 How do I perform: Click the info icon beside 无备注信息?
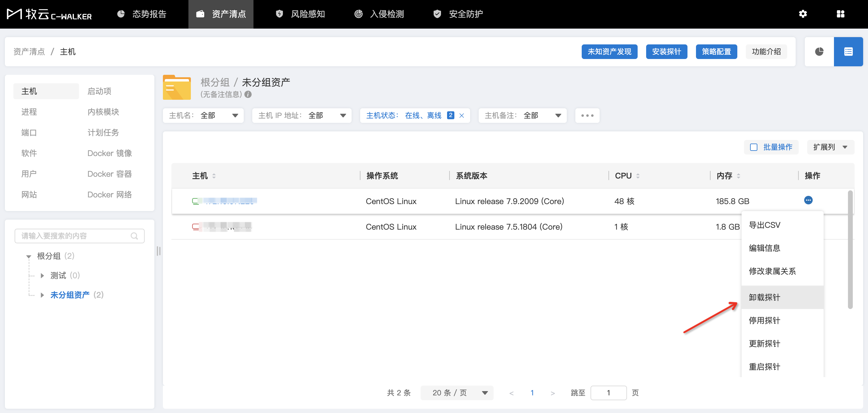point(248,94)
